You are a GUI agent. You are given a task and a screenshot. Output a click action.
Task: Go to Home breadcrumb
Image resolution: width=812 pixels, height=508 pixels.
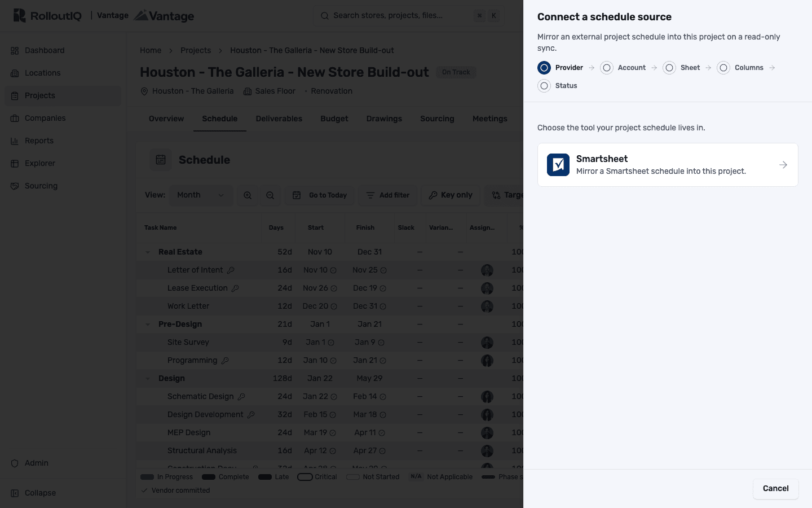click(x=151, y=50)
